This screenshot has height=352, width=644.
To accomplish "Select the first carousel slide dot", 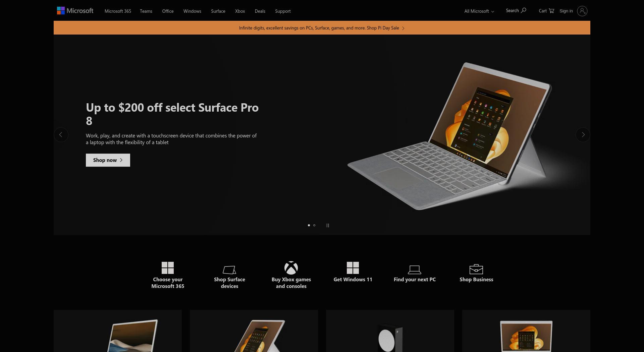I will (x=309, y=225).
